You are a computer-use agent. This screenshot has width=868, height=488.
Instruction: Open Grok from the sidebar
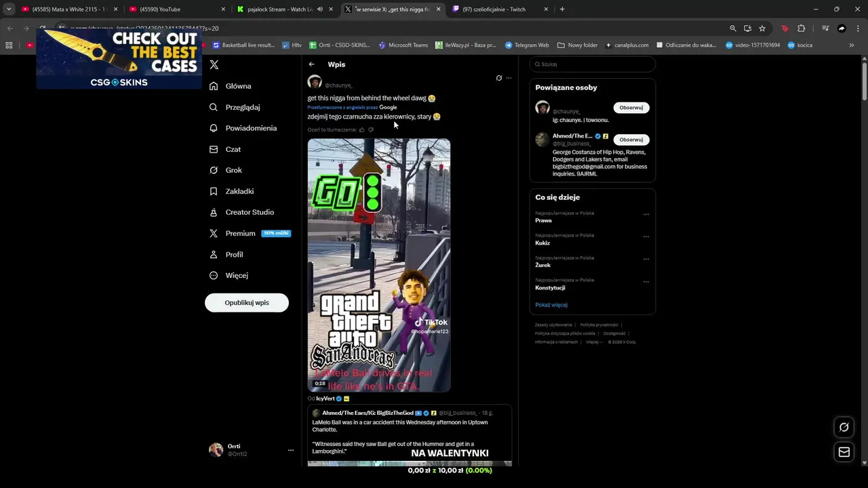tap(225, 170)
